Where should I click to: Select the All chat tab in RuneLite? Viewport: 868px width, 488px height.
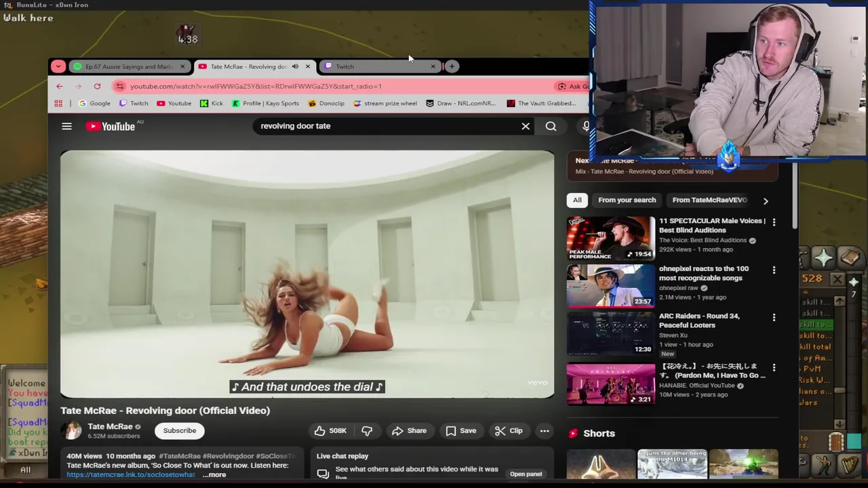click(25, 470)
